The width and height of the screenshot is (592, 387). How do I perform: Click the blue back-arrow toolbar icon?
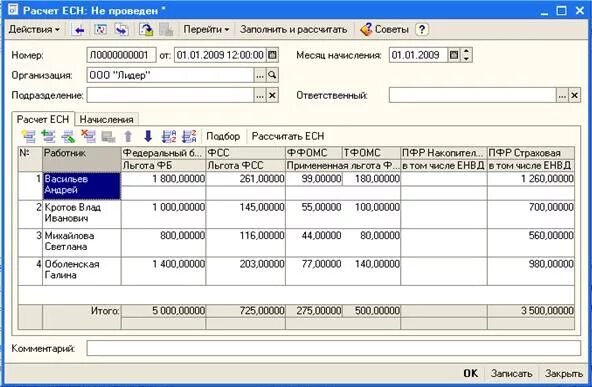pyautogui.click(x=79, y=30)
